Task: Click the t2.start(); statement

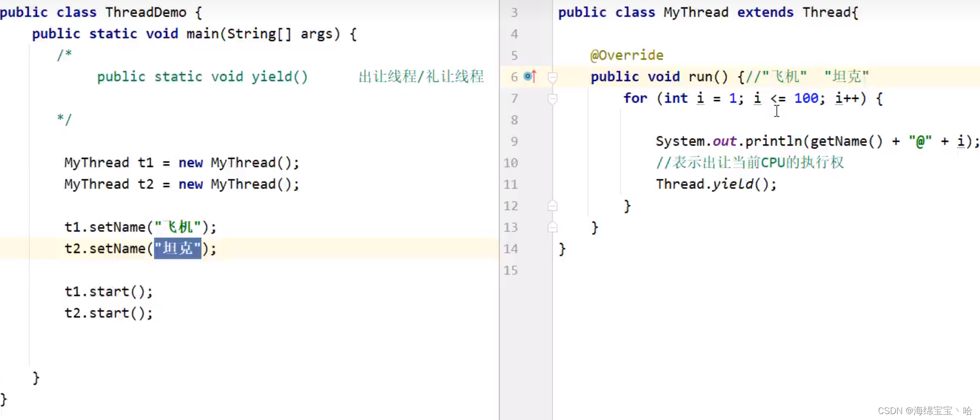Action: 109,313
